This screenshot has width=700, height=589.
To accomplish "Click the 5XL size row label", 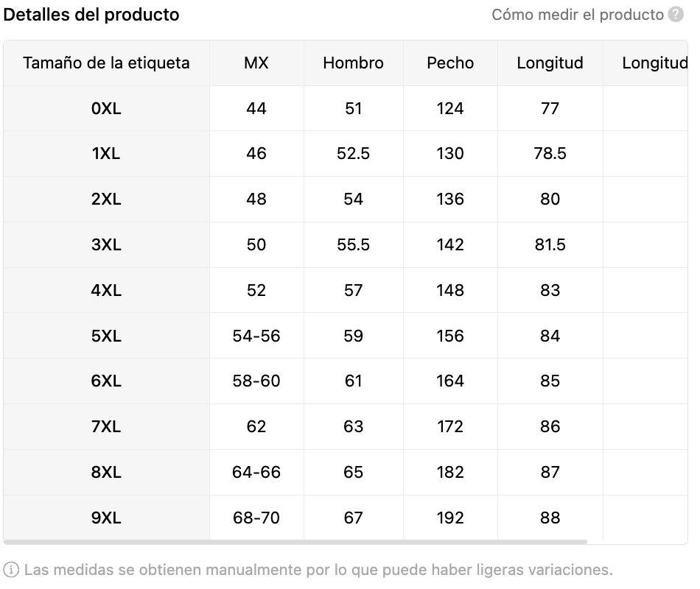I will coord(106,336).
